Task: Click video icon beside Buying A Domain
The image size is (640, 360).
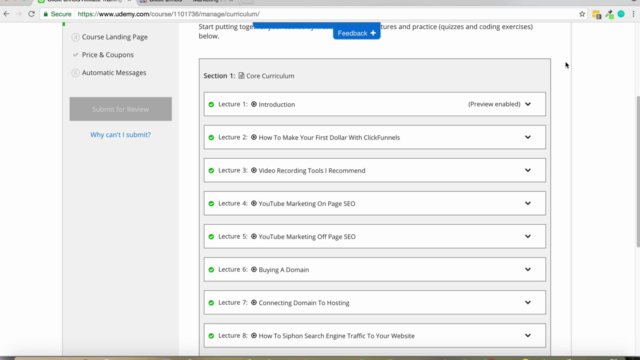Action: [x=254, y=269]
